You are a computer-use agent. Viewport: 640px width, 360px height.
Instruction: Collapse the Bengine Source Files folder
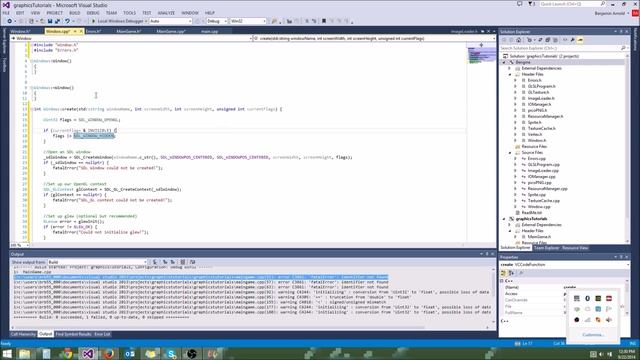click(x=509, y=153)
